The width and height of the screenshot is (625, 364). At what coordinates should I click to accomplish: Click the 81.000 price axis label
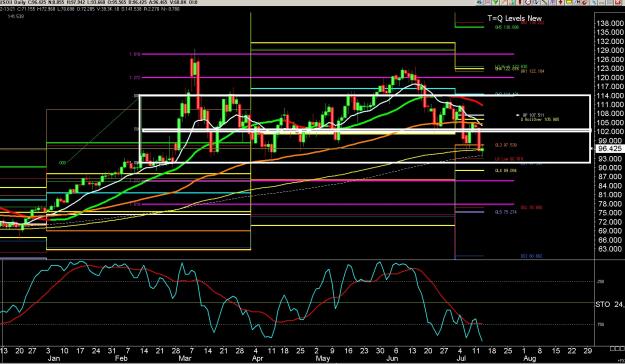(x=610, y=195)
